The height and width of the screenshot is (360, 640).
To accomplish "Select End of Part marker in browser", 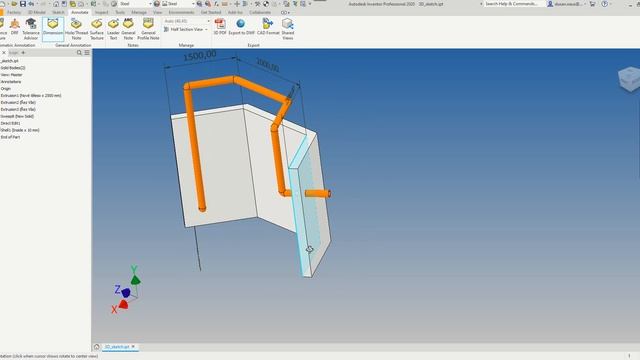I will (10, 137).
